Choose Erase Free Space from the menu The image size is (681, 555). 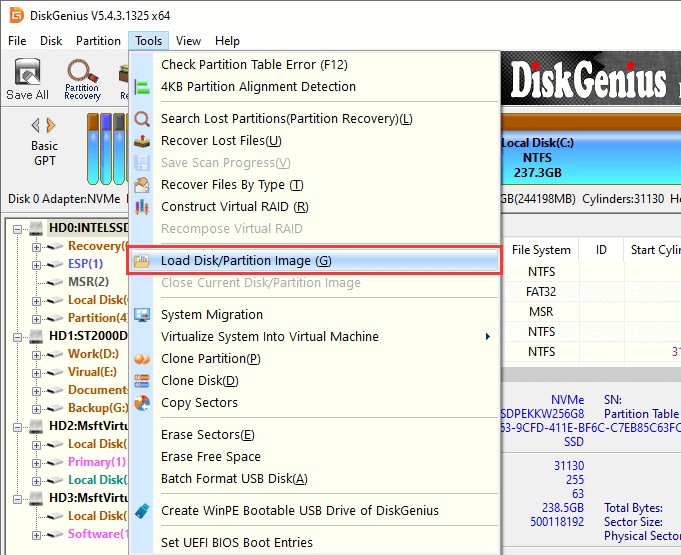[x=210, y=457]
